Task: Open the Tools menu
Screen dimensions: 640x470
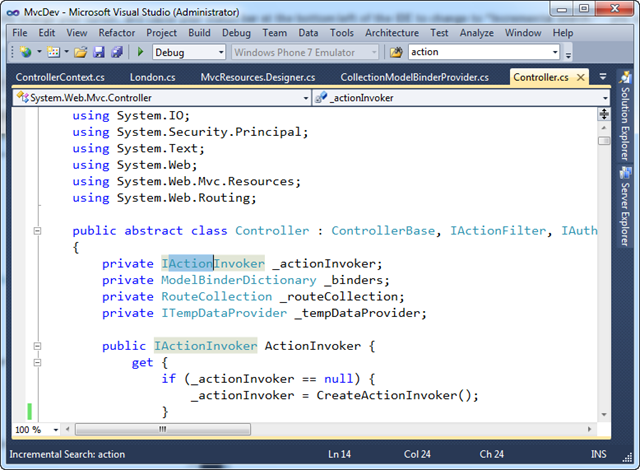Action: point(342,33)
